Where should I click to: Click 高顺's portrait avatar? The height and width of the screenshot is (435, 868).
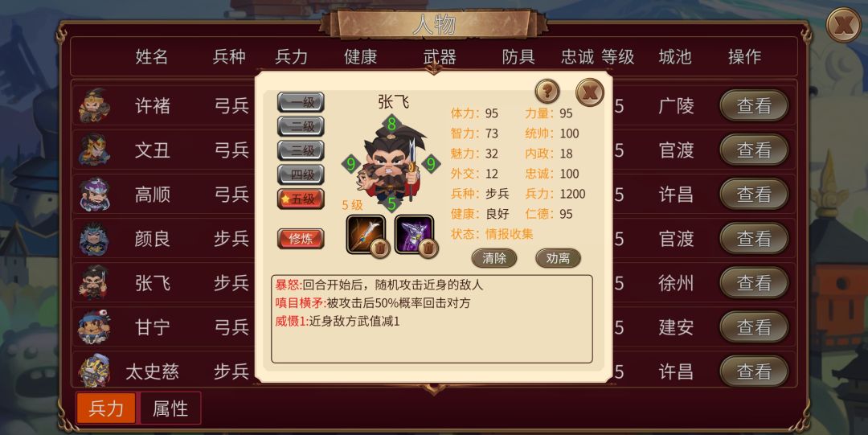pos(93,194)
